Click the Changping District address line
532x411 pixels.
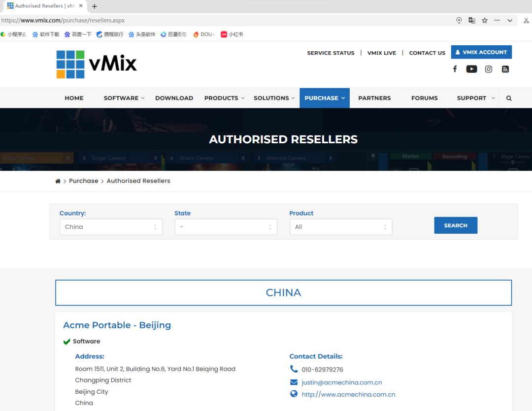pos(103,380)
